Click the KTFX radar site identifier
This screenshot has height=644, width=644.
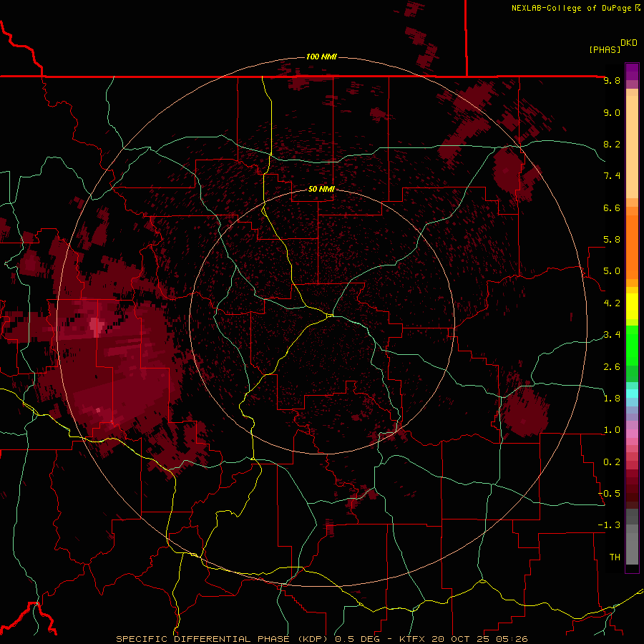(412, 639)
